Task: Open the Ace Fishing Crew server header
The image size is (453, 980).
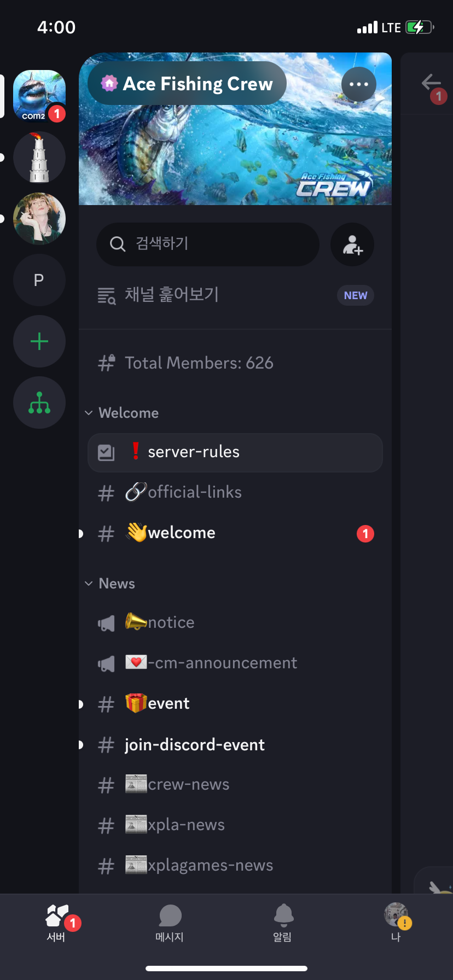Action: 187,84
